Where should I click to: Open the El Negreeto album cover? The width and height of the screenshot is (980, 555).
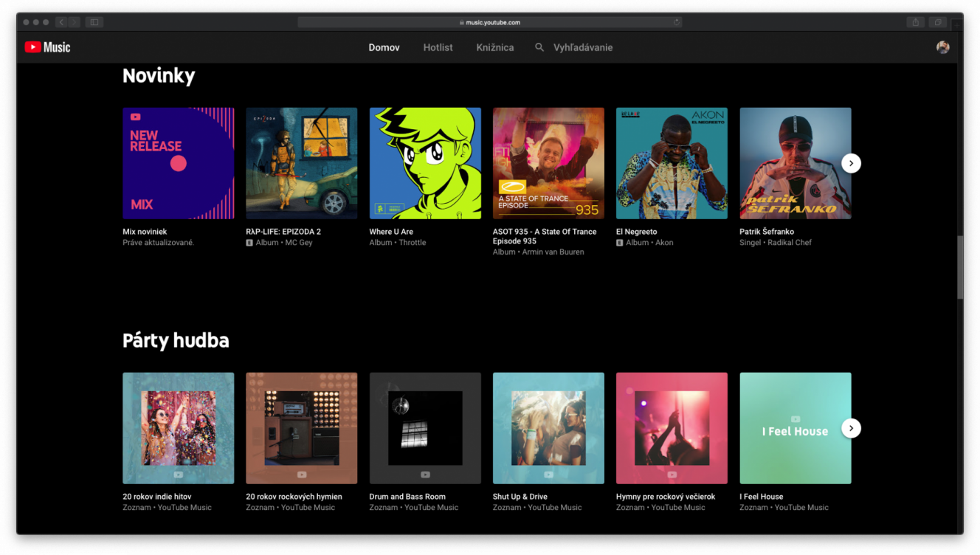pos(672,163)
